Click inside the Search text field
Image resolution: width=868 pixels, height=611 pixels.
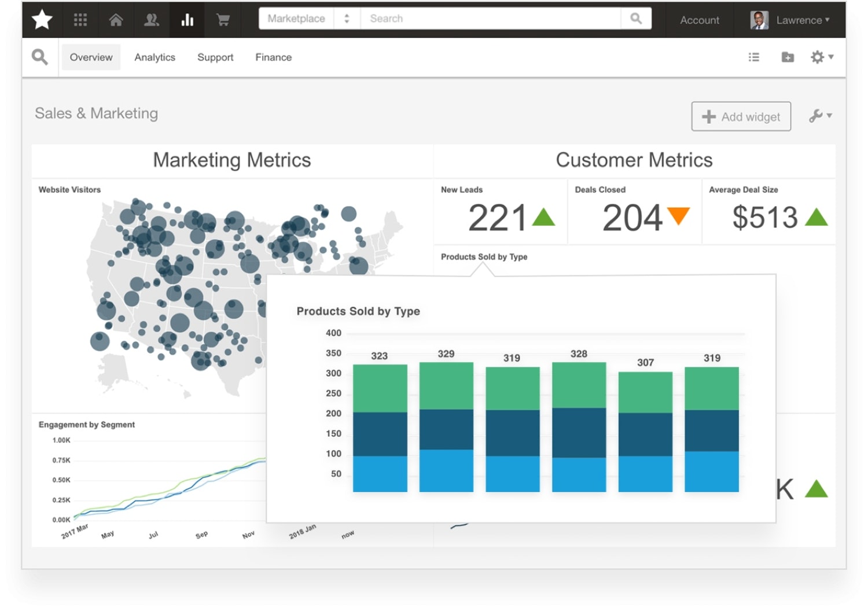(x=492, y=19)
